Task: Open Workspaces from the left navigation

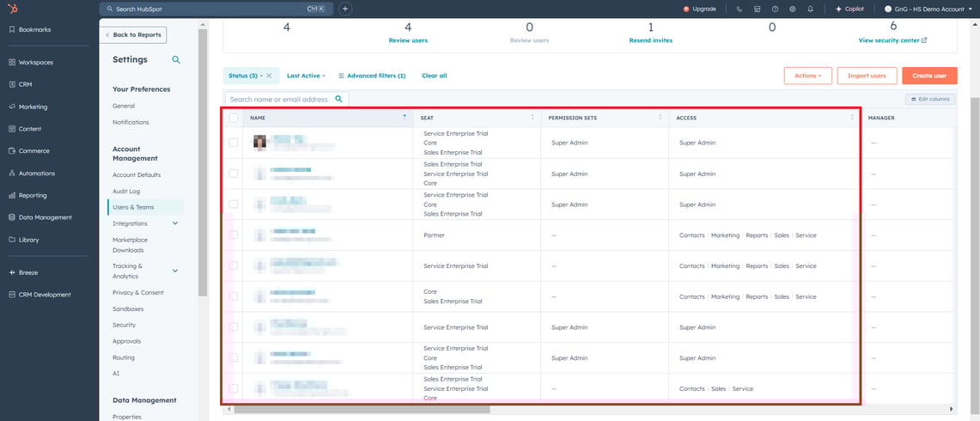Action: 35,63
